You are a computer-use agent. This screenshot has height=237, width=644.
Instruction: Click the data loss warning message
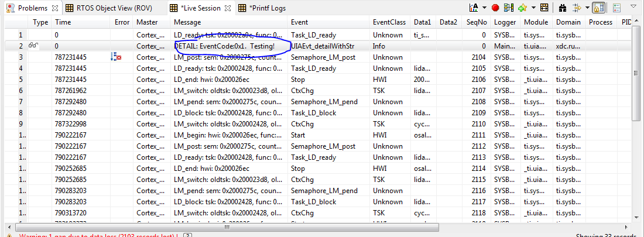(x=98, y=235)
